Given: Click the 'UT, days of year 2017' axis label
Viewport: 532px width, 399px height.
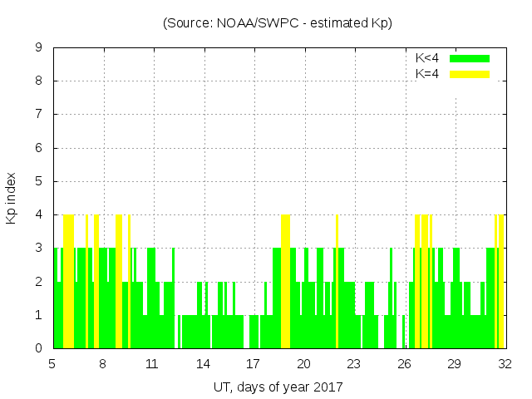Looking at the screenshot, I should (278, 387).
